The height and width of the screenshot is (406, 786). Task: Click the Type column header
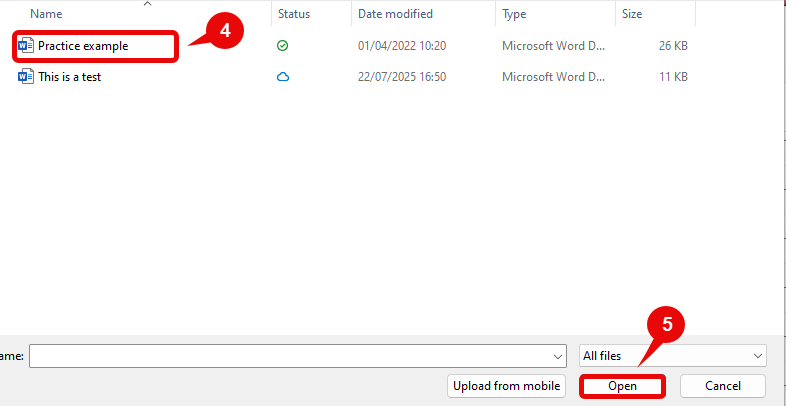tap(515, 14)
